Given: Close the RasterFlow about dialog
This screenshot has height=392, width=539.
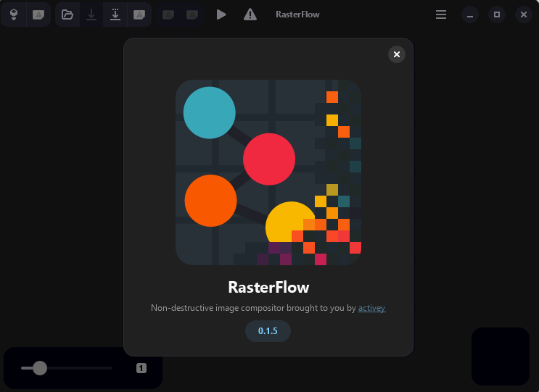Looking at the screenshot, I should click(396, 54).
